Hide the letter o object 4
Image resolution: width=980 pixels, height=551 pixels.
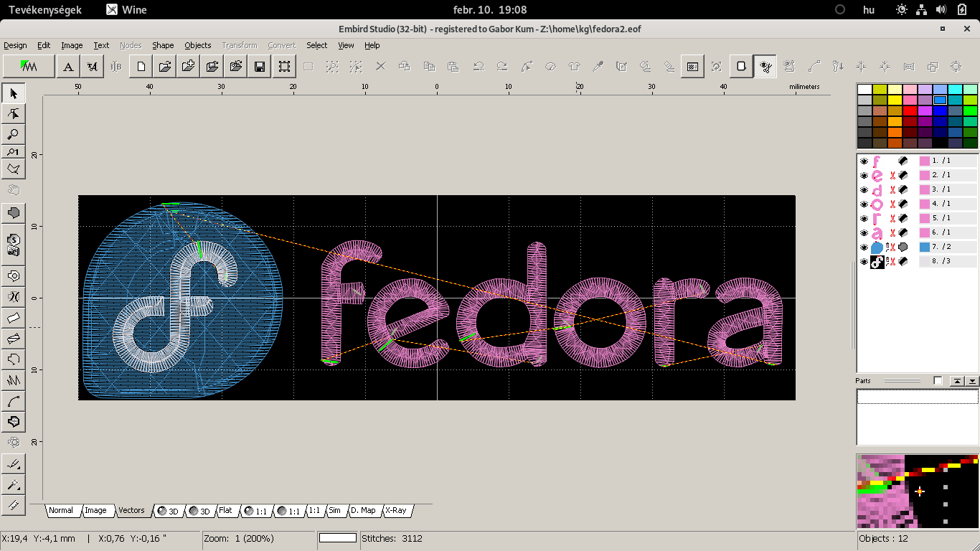tap(864, 204)
